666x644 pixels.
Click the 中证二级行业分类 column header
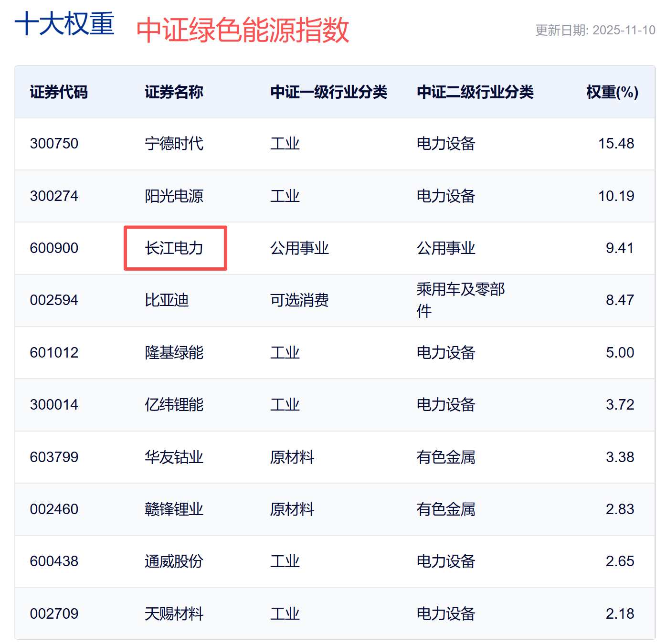tap(475, 92)
